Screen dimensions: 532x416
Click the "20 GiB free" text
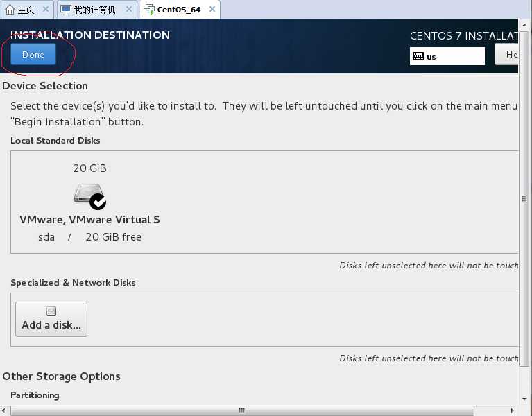point(113,236)
